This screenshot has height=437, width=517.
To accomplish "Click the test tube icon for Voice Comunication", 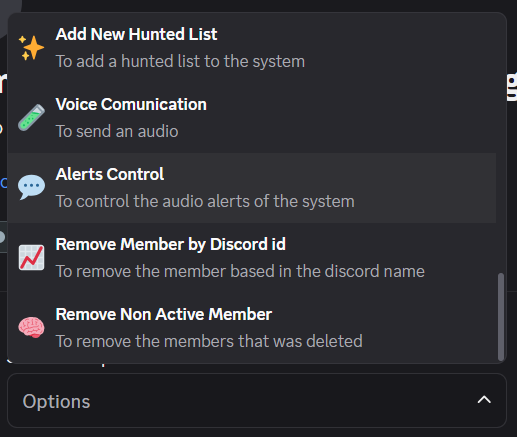I will click(x=31, y=118).
